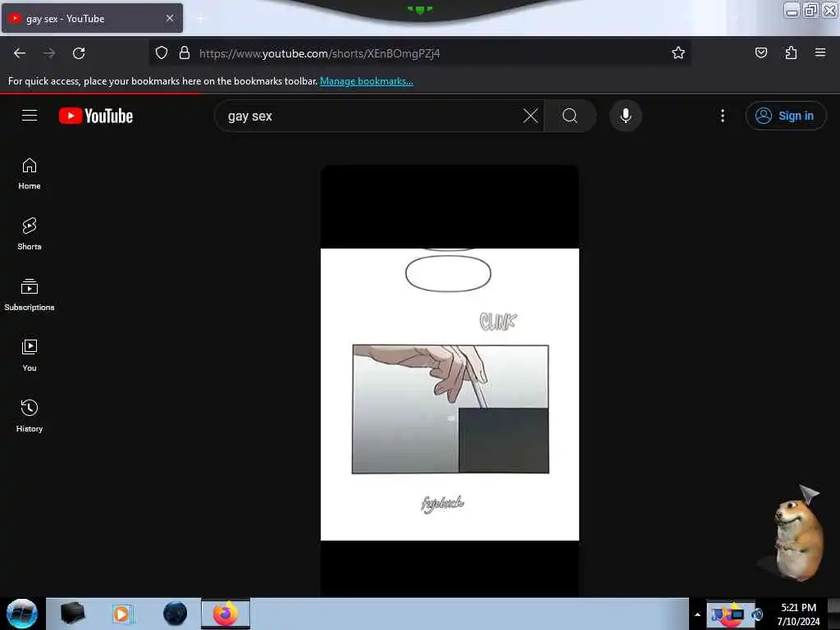Open the YouTube guide menu icon
Image resolution: width=840 pixels, height=630 pixels.
point(30,115)
